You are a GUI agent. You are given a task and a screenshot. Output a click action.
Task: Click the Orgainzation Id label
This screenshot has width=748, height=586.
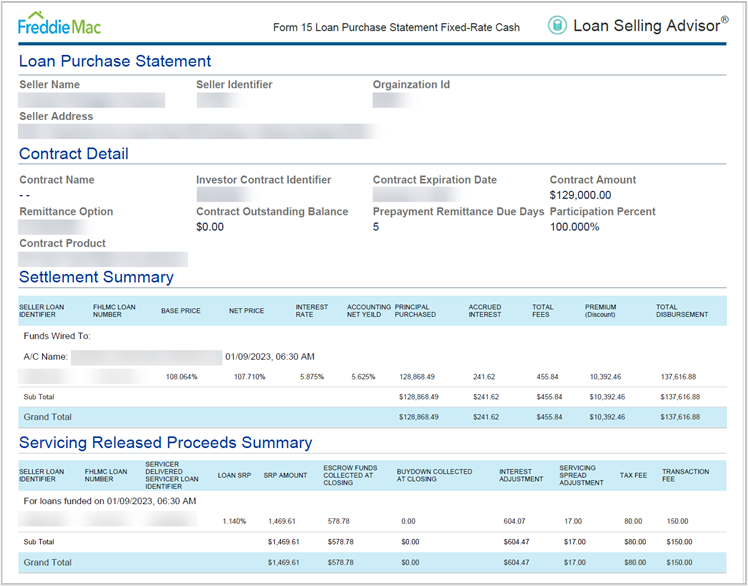tap(411, 84)
